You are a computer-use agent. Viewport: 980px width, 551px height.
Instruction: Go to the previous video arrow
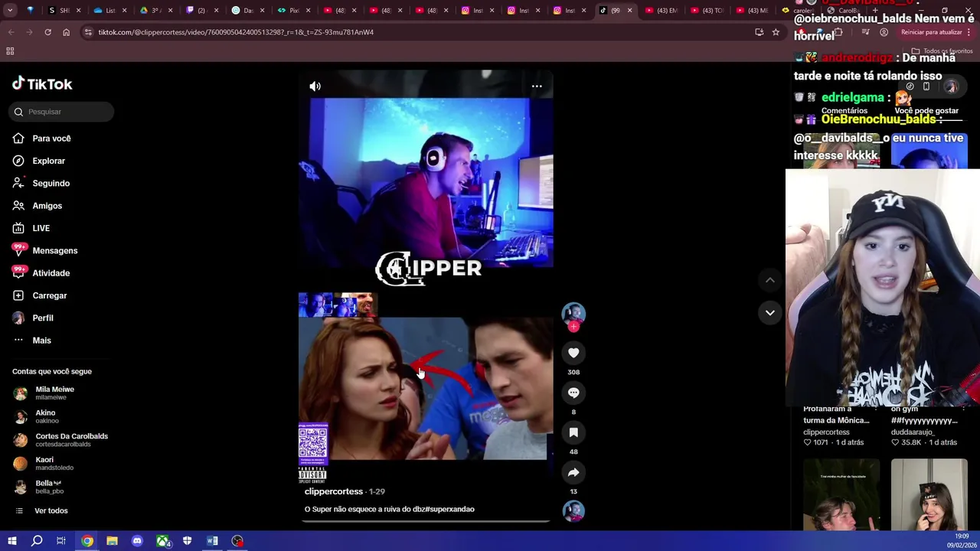[x=770, y=280]
